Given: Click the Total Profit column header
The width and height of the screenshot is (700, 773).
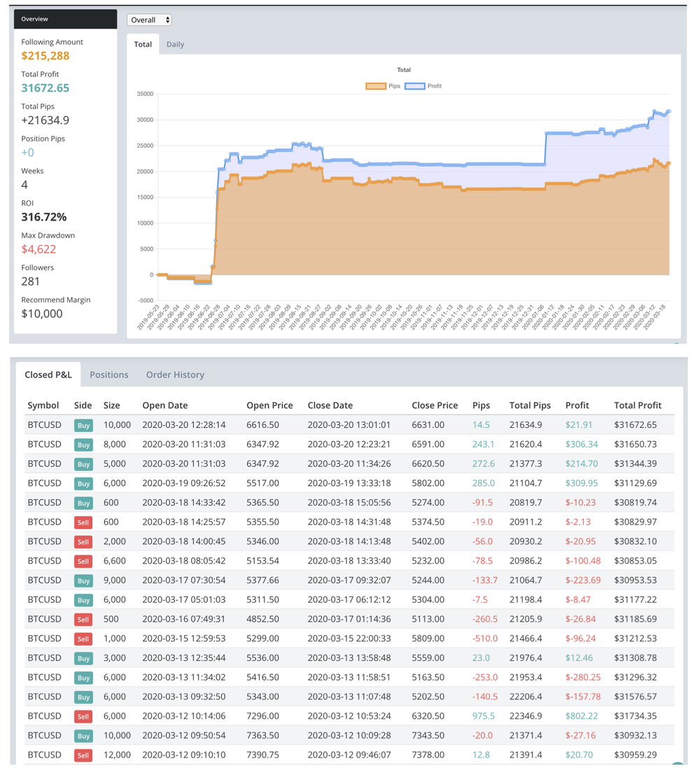Looking at the screenshot, I should (638, 405).
